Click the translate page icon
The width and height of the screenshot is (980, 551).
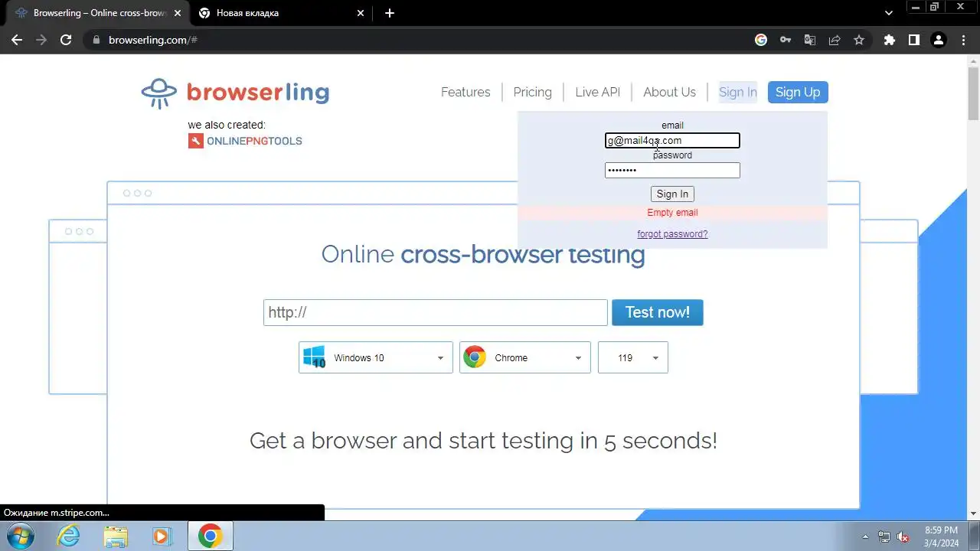pos(810,40)
